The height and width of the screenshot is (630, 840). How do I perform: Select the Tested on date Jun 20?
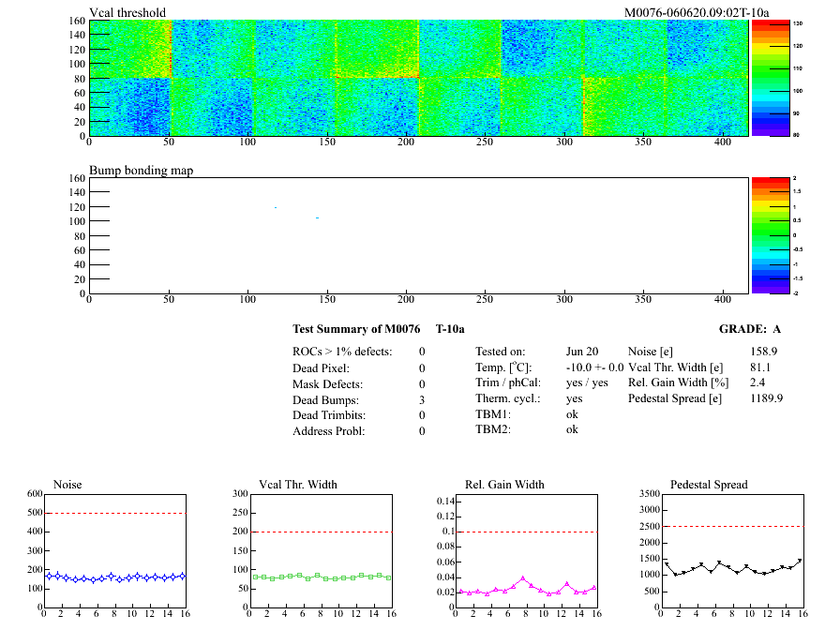click(x=582, y=352)
